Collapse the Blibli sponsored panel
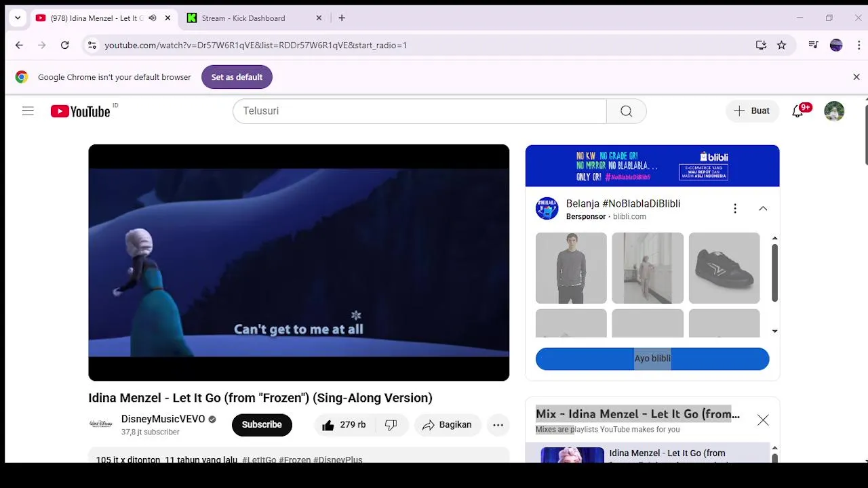Viewport: 868px width, 488px height. tap(763, 209)
